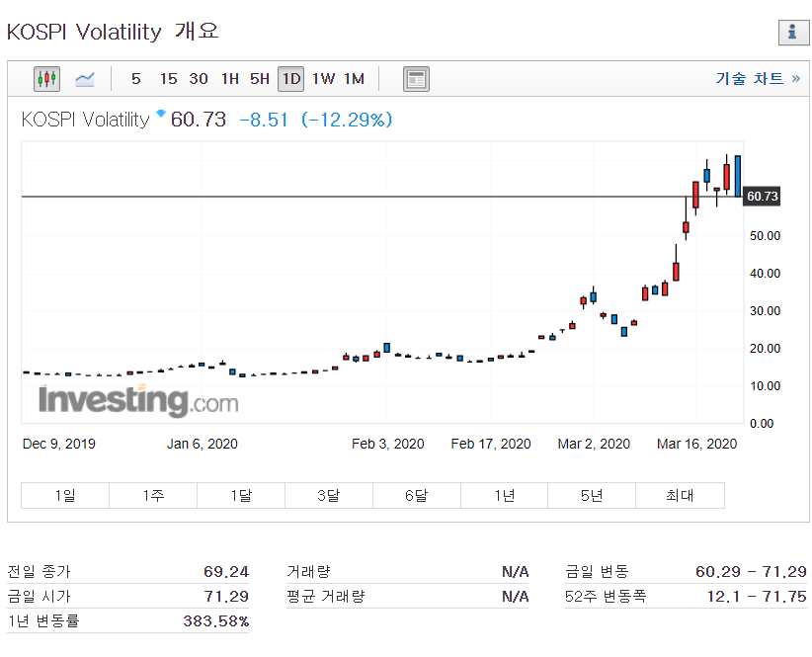Select the 5H interval
This screenshot has height=657, width=812.
click(x=259, y=79)
